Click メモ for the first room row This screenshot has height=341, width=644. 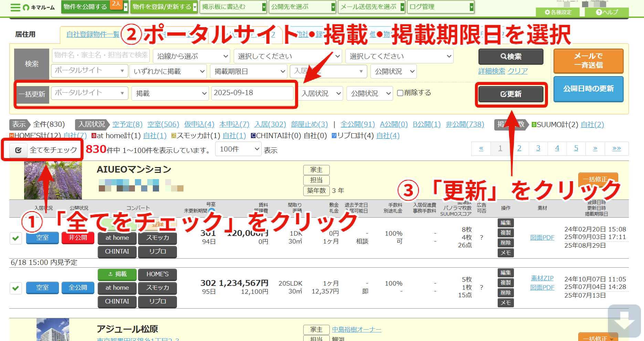(506, 253)
